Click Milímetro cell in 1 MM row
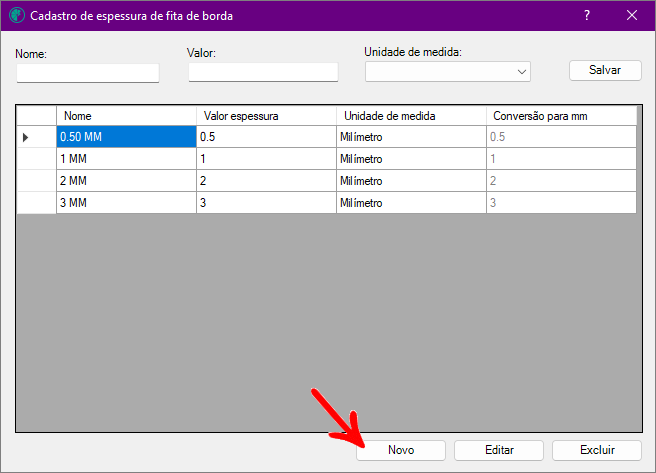This screenshot has width=656, height=473. point(411,159)
